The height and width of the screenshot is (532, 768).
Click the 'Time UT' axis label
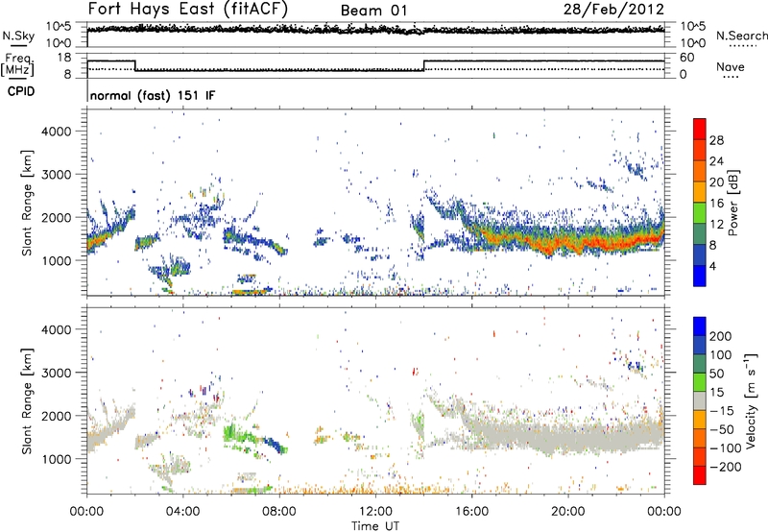coord(375,526)
